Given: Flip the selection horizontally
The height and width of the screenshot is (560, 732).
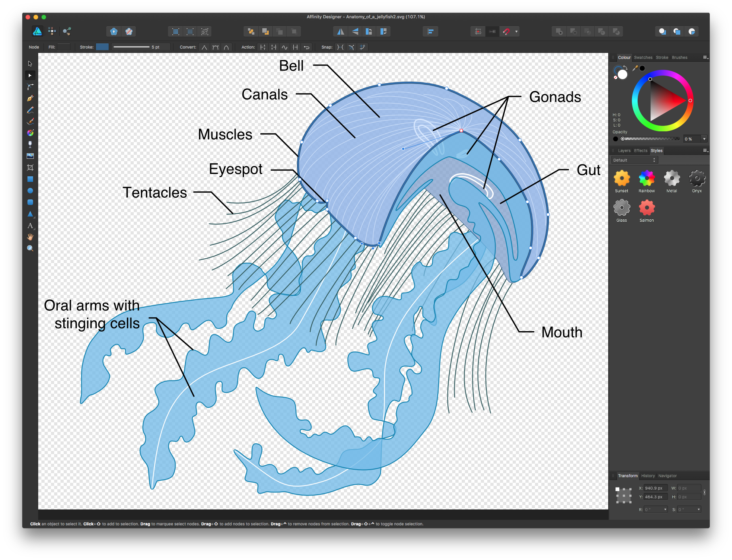Looking at the screenshot, I should click(x=340, y=31).
